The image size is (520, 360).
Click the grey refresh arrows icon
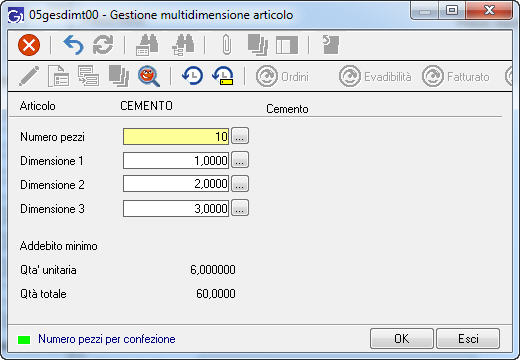tap(103, 45)
